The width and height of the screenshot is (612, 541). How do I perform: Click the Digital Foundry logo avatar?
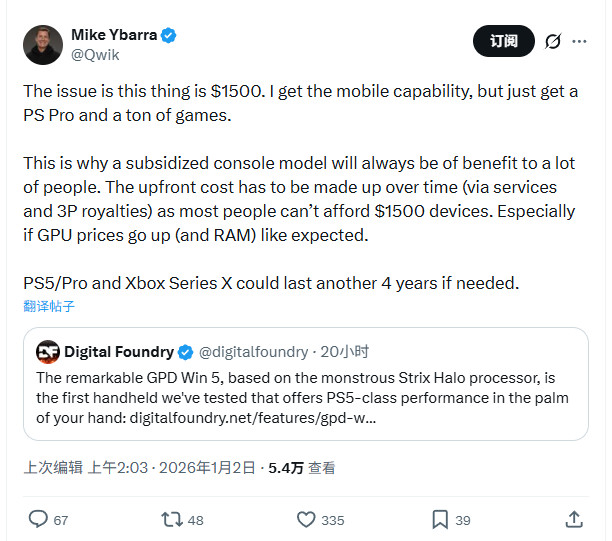point(47,352)
